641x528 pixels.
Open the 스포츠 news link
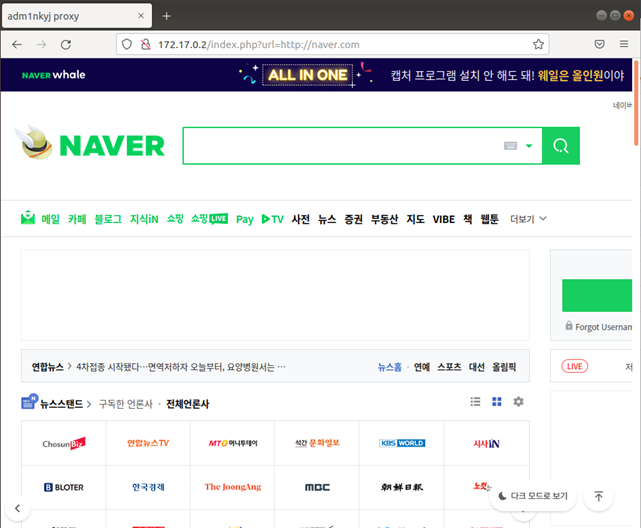(449, 367)
